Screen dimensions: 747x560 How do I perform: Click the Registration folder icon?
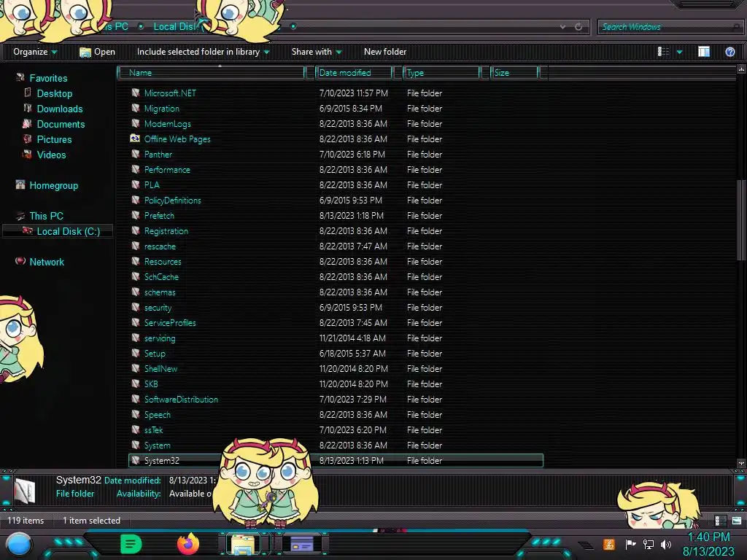(x=136, y=230)
